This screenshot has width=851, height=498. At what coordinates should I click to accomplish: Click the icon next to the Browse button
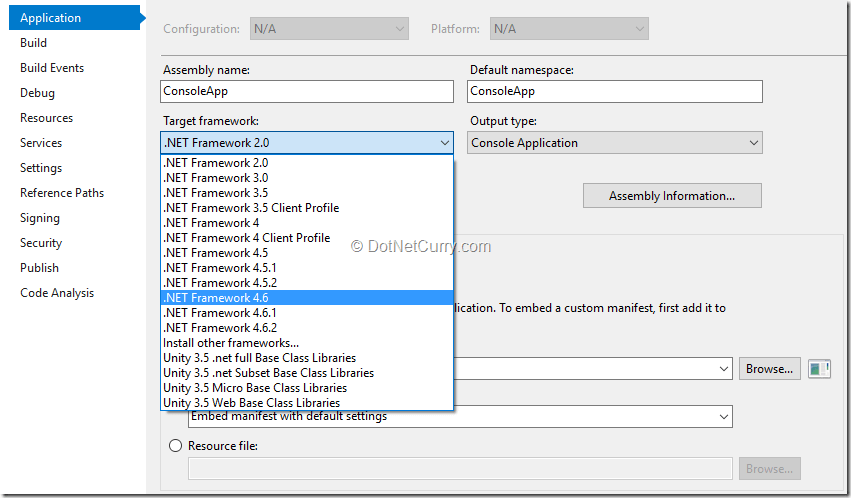click(x=820, y=369)
